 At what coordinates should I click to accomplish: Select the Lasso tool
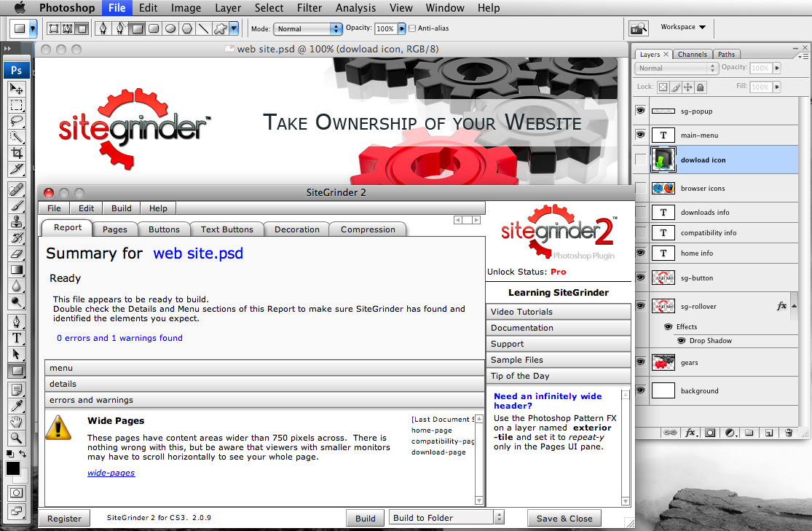[17, 121]
